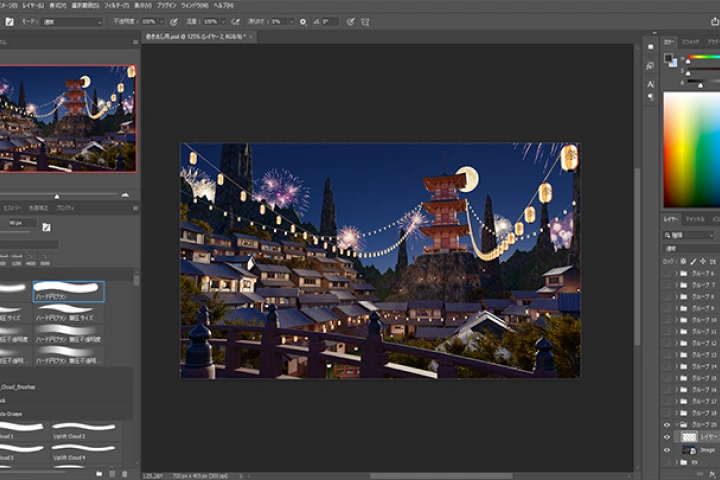Create new brush icon at panel bottom
720x480 pixels.
pos(112,474)
